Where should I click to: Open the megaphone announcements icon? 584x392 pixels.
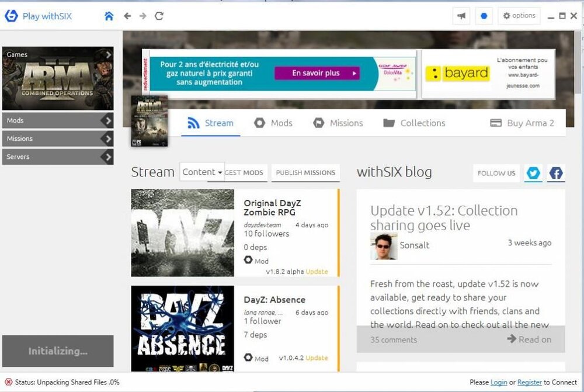click(x=461, y=16)
